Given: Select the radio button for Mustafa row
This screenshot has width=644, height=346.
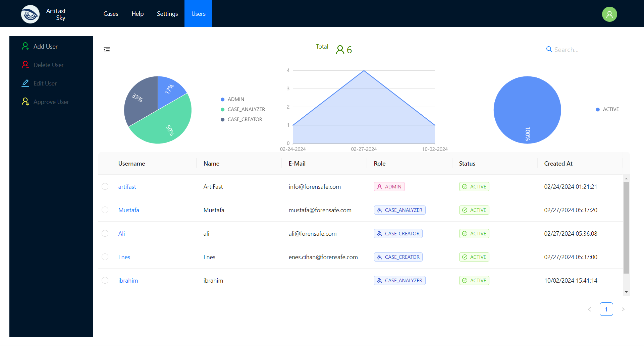Looking at the screenshot, I should point(105,210).
